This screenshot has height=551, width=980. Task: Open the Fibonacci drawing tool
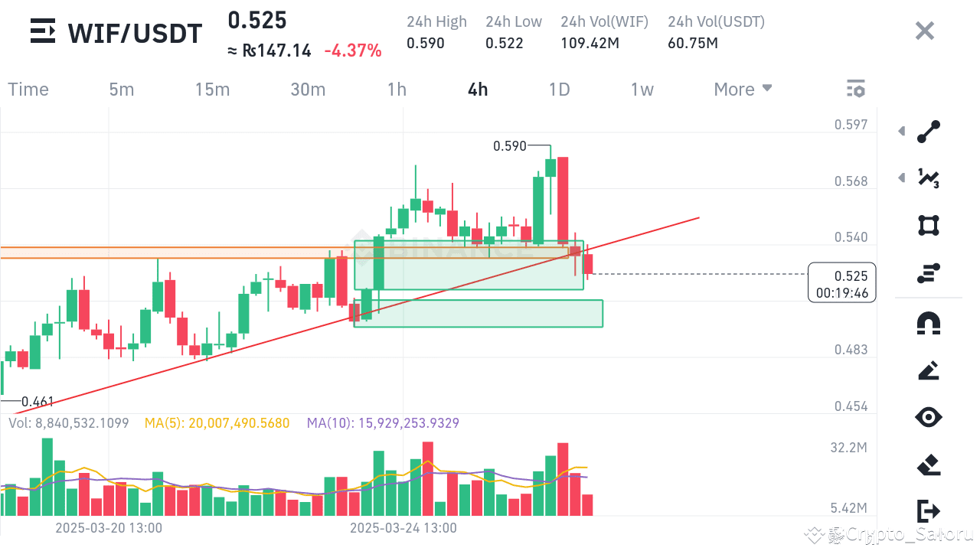pos(928,178)
